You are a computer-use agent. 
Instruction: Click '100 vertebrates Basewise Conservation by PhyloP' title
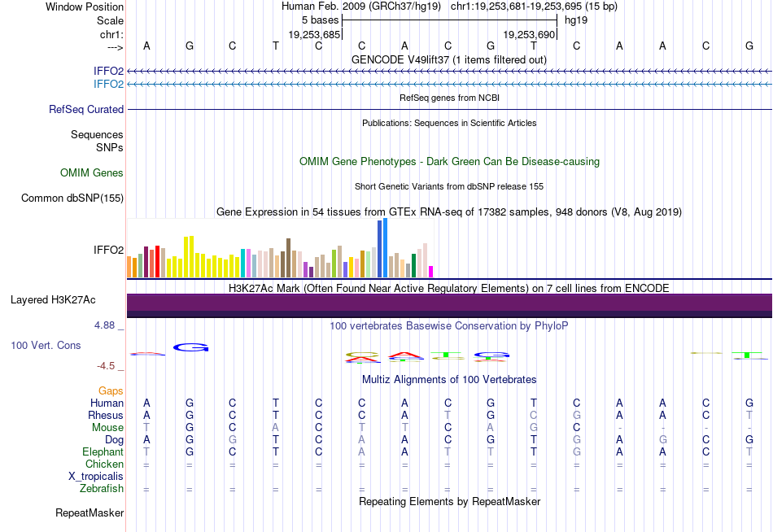click(x=449, y=325)
